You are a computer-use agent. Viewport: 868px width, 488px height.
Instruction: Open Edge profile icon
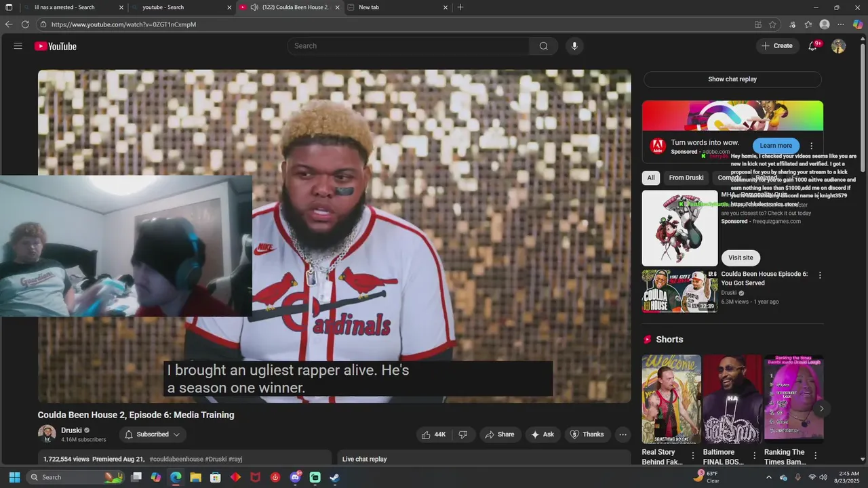825,24
